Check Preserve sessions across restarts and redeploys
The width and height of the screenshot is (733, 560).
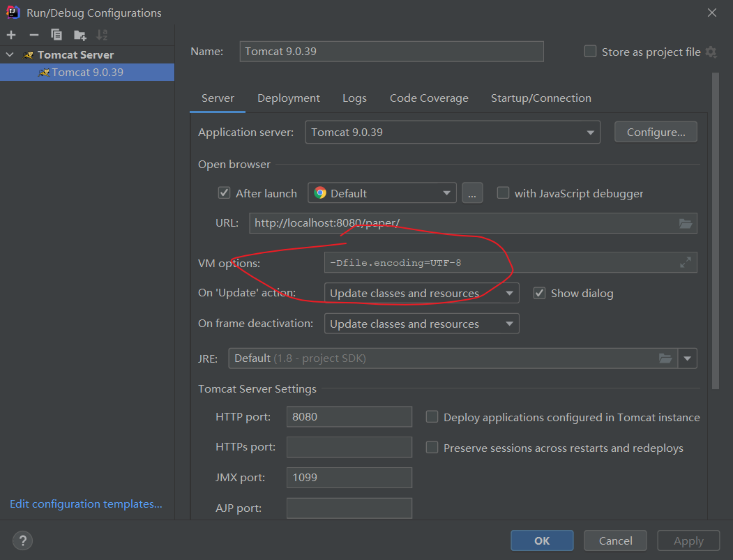click(432, 448)
